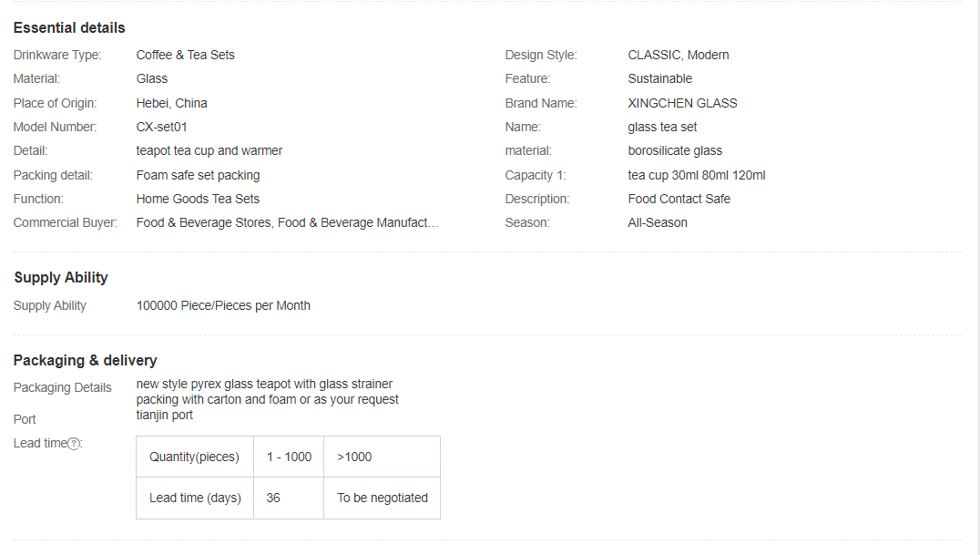
Task: Select the XINGCHEN GLASS brand name
Action: (682, 103)
